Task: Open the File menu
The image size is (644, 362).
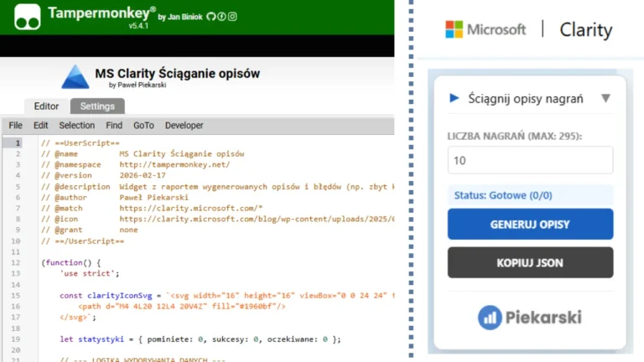Action: click(x=16, y=126)
